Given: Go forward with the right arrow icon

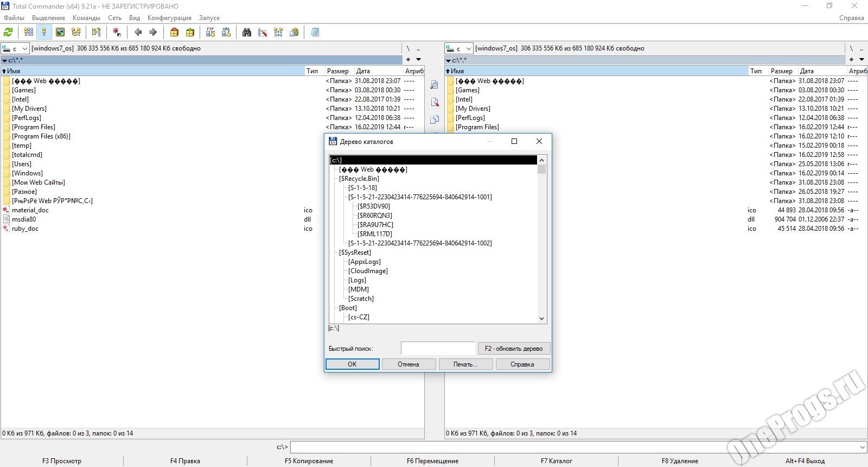Looking at the screenshot, I should 154,33.
